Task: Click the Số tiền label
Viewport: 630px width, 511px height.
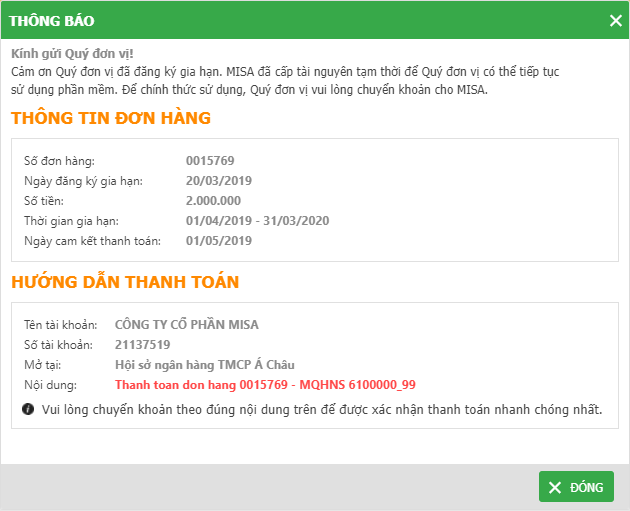Action: [44, 201]
